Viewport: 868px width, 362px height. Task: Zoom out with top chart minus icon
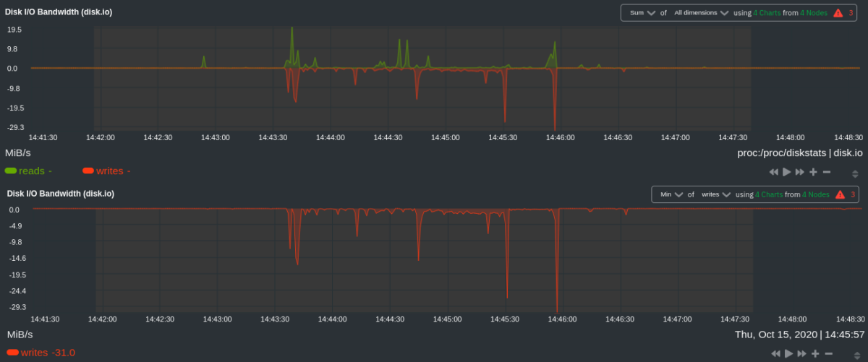pyautogui.click(x=827, y=172)
